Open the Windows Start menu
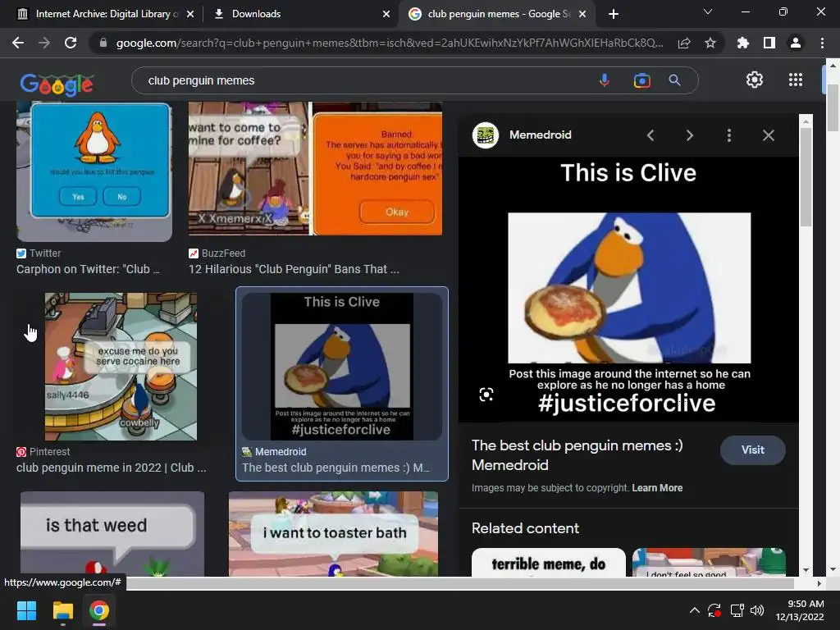840x630 pixels. 26,610
